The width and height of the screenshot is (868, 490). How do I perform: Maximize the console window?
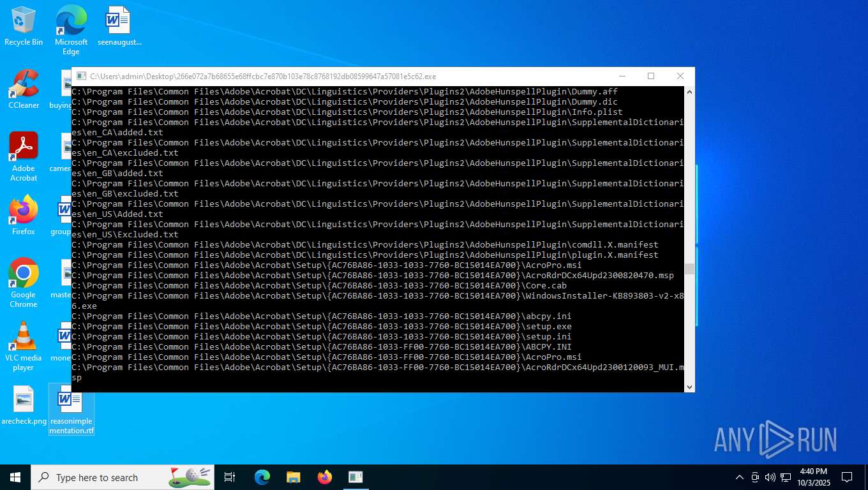(x=651, y=76)
